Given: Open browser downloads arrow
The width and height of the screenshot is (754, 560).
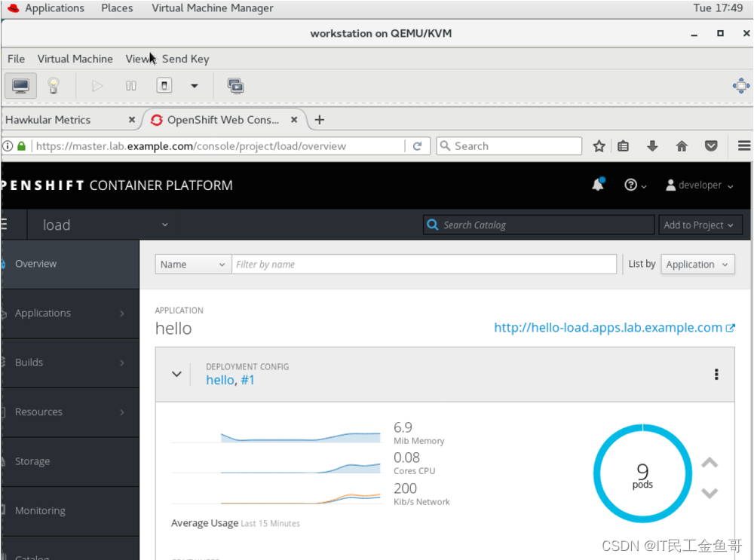Looking at the screenshot, I should (x=652, y=146).
